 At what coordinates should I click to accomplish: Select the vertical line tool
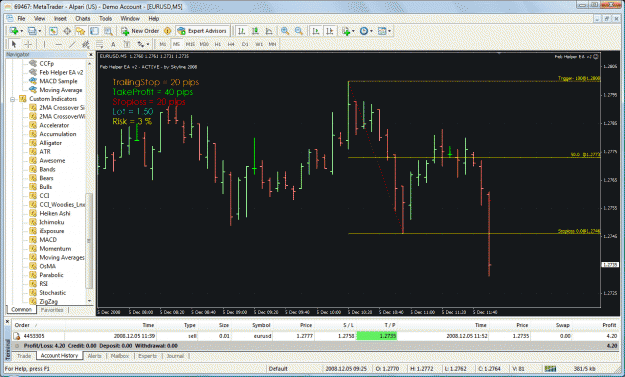[x=44, y=44]
